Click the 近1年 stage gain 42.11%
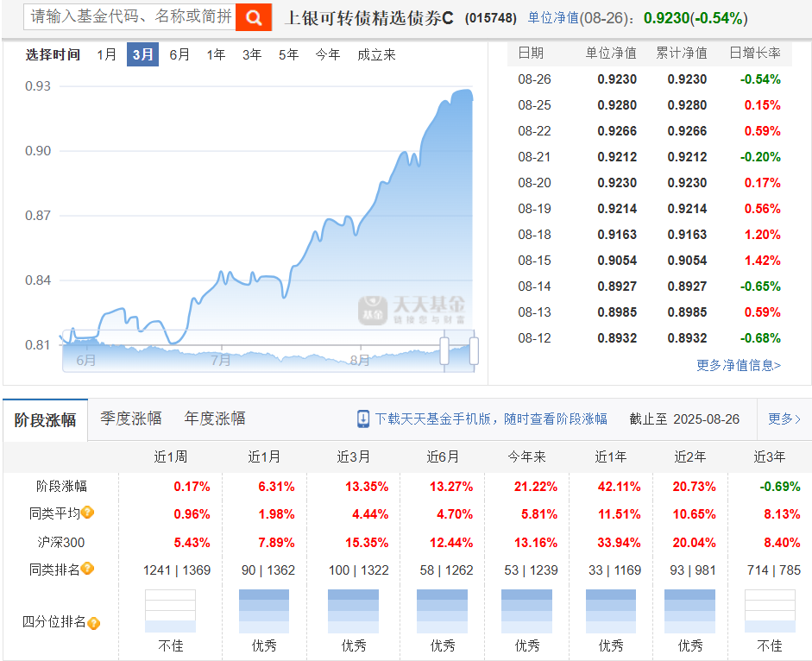The height and width of the screenshot is (661, 812). tap(619, 487)
